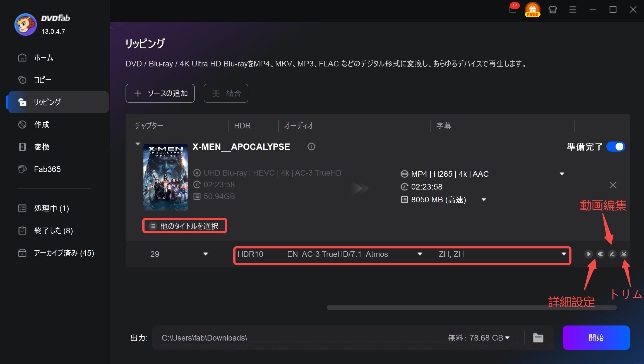This screenshot has height=364, width=644.
Task: Open the 無料: 78.68 GB destination dropdown
Action: (x=507, y=338)
